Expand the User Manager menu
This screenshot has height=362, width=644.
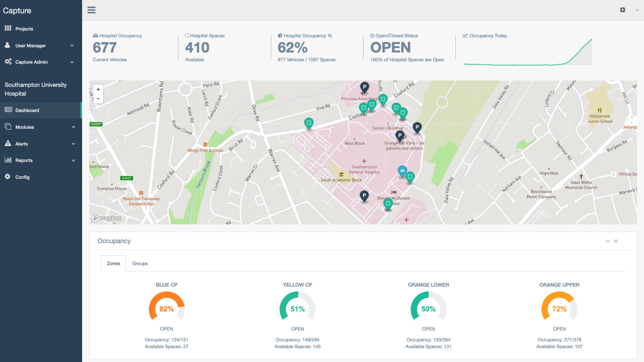tap(72, 46)
